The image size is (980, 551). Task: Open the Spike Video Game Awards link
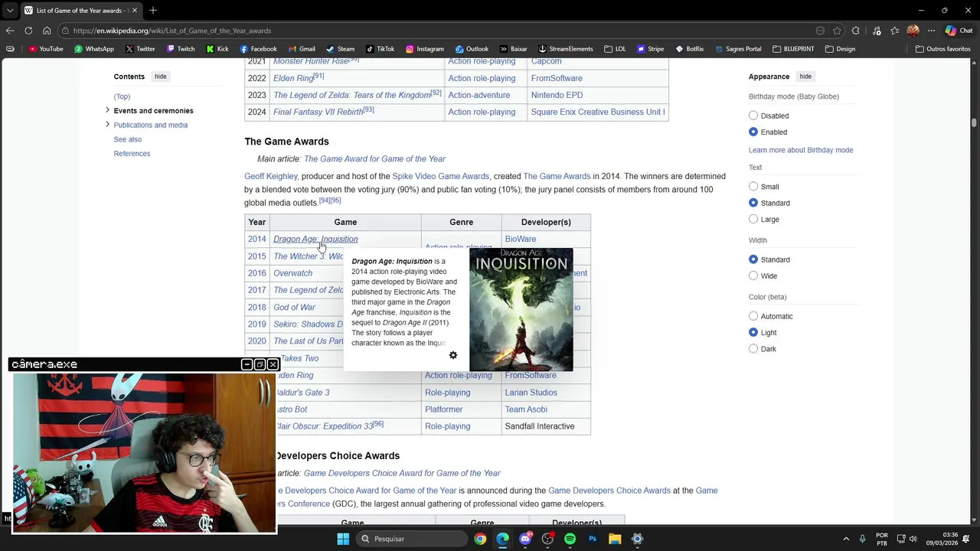[440, 176]
